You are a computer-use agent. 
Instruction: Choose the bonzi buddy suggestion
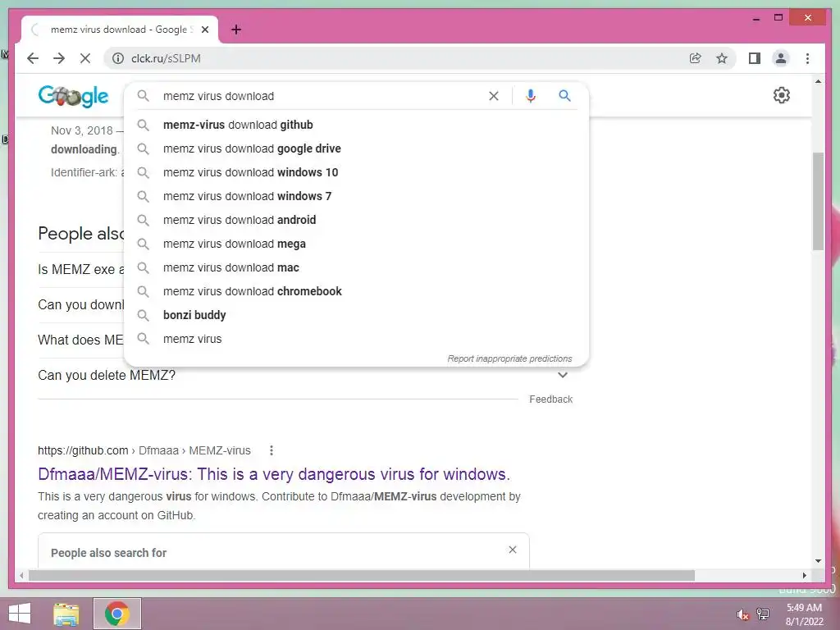[356, 315]
